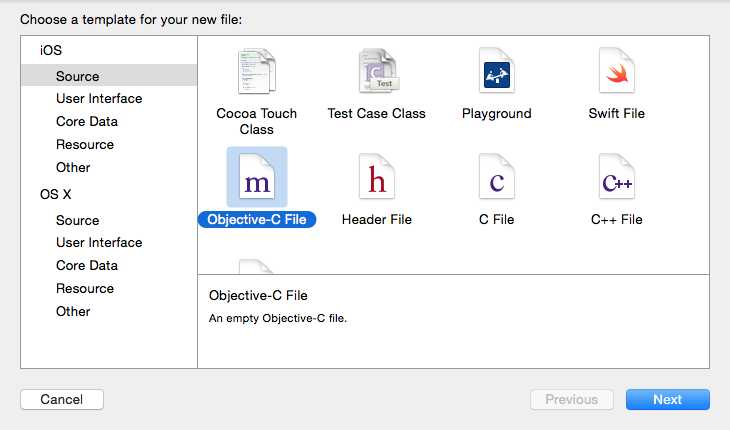Click the Previous button

(572, 399)
